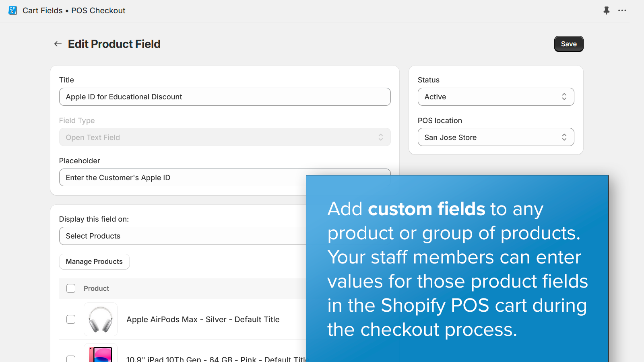Open the POS location dropdown
The image size is (644, 362).
496,137
